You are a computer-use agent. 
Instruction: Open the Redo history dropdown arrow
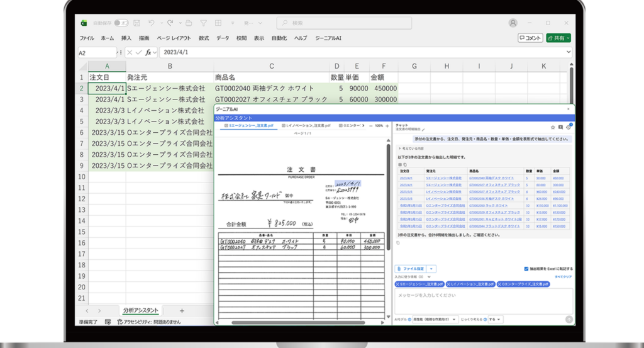[180, 23]
